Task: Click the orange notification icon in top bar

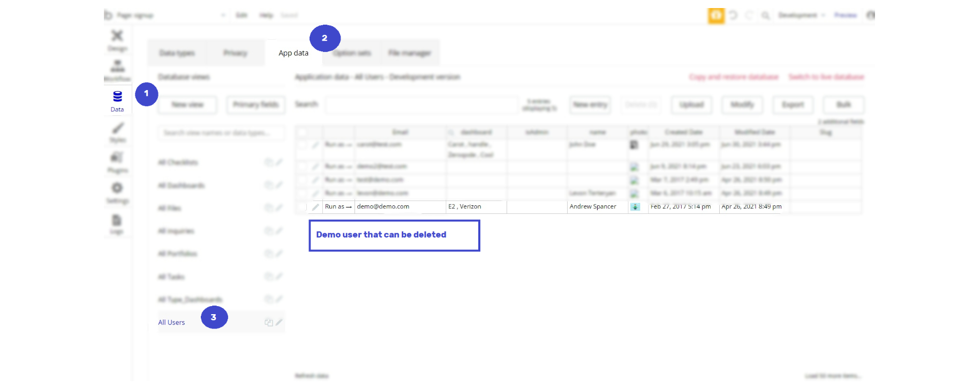Action: (x=716, y=16)
